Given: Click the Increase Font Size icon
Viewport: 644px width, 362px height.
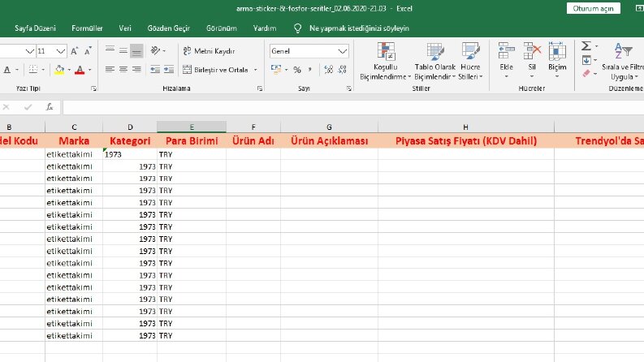Looking at the screenshot, I should tap(75, 51).
